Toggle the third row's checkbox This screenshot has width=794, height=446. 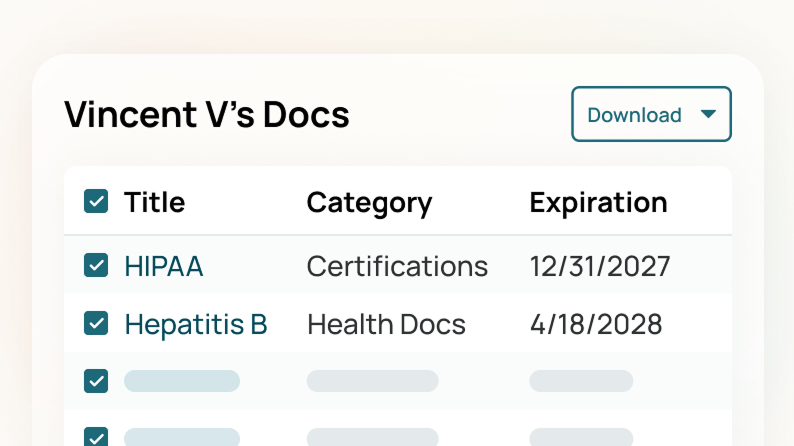(x=96, y=380)
